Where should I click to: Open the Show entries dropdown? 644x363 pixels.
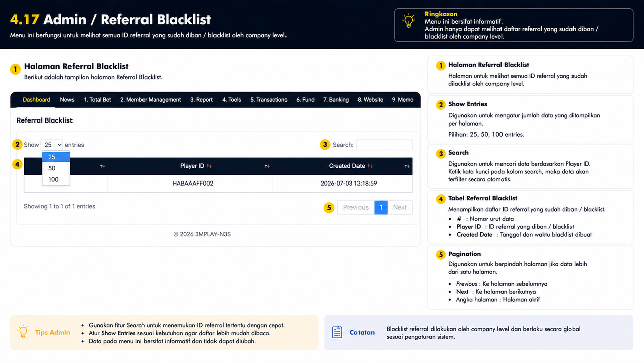(x=52, y=145)
